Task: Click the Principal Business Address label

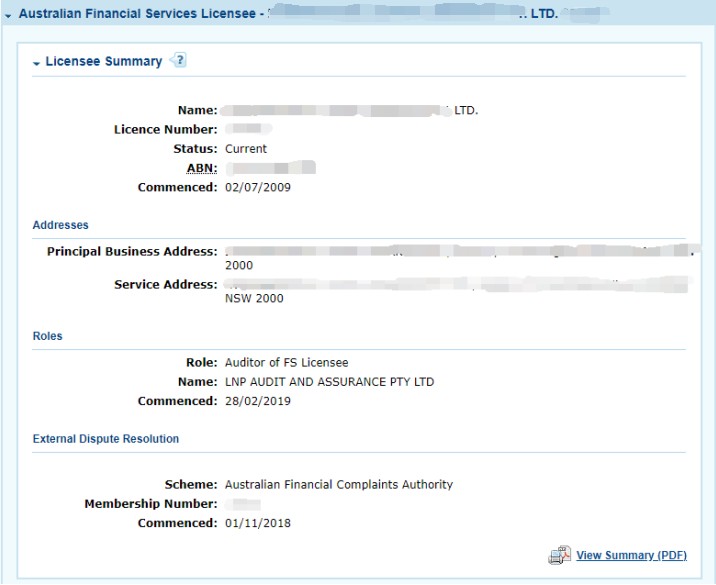Action: [x=132, y=251]
